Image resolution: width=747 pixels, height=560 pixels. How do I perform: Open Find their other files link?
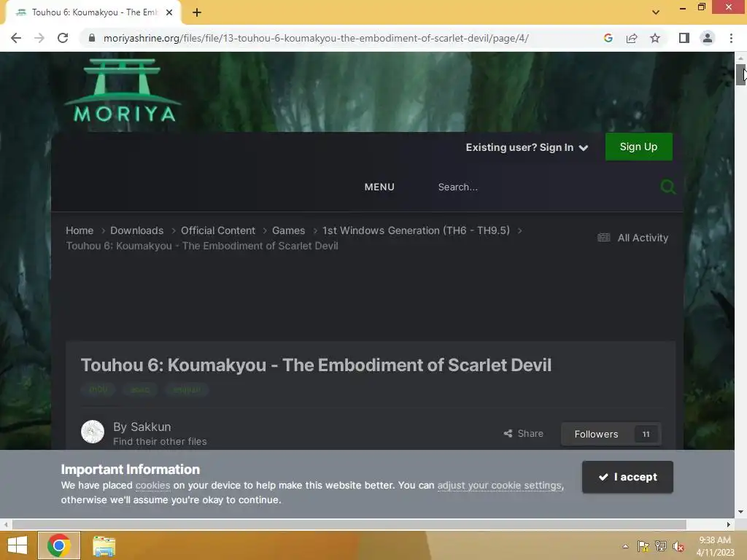160,441
